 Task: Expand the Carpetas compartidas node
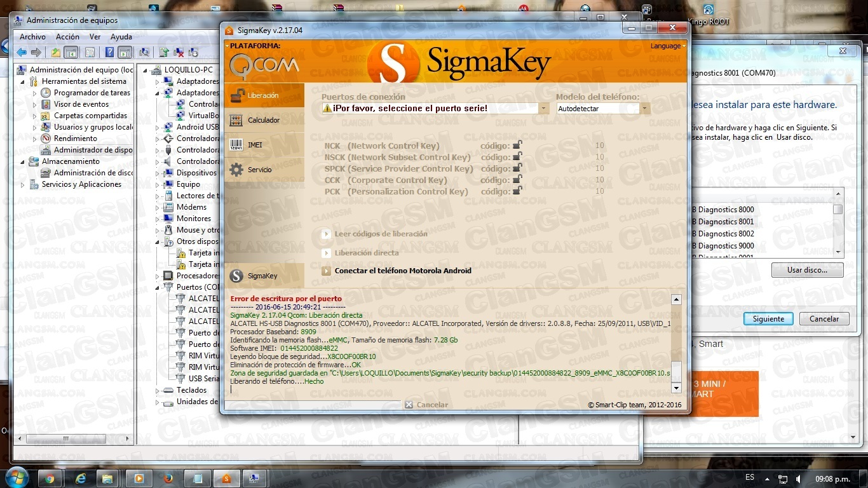pos(35,116)
